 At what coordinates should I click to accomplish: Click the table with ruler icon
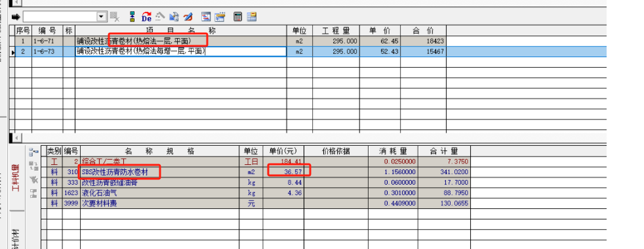click(220, 17)
